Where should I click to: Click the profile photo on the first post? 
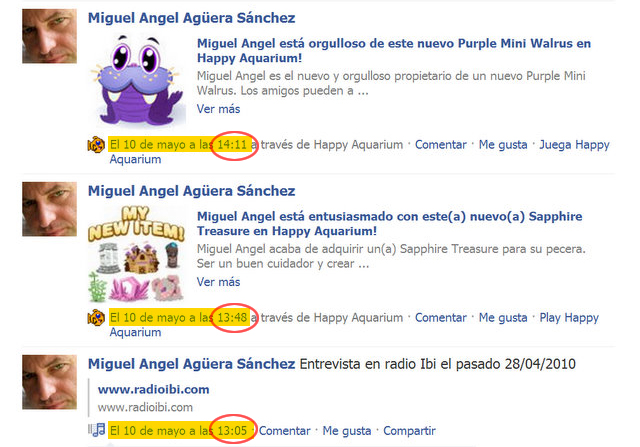[x=49, y=36]
